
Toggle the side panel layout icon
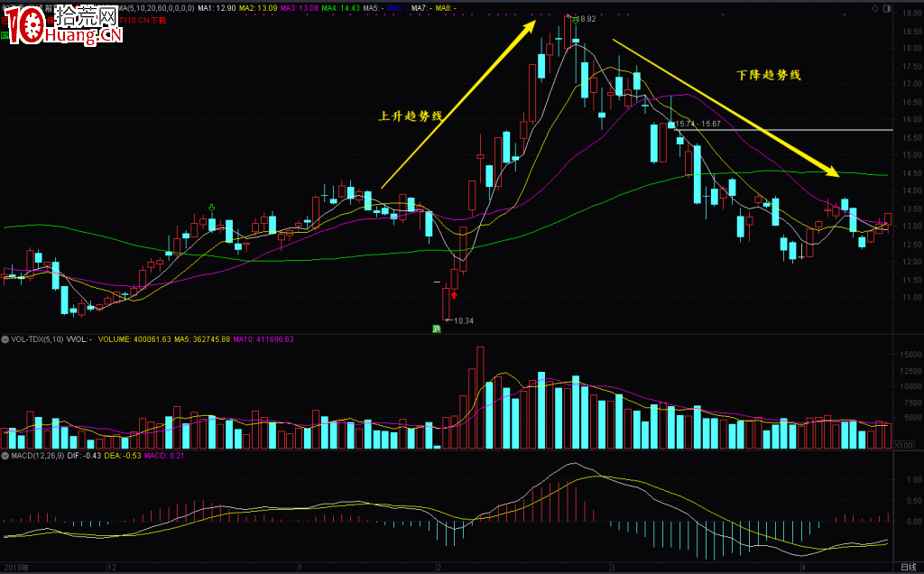click(887, 8)
